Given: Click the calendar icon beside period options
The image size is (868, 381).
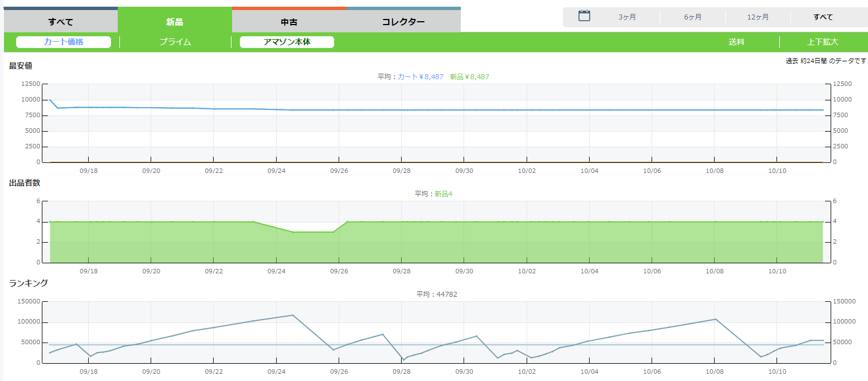Looking at the screenshot, I should tap(584, 16).
